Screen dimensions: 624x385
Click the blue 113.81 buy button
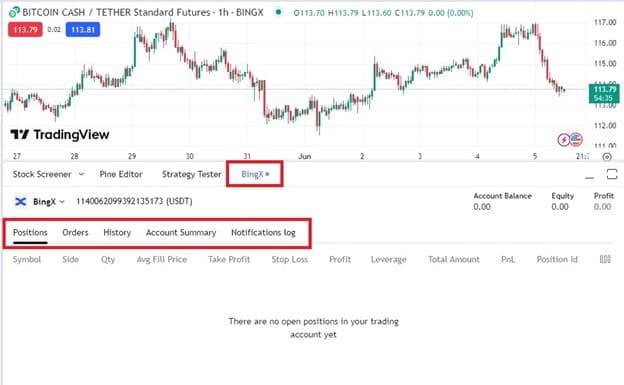point(83,29)
